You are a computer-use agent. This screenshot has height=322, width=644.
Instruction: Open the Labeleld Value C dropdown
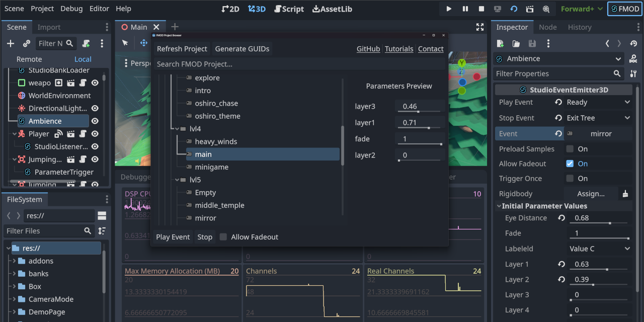tap(599, 248)
